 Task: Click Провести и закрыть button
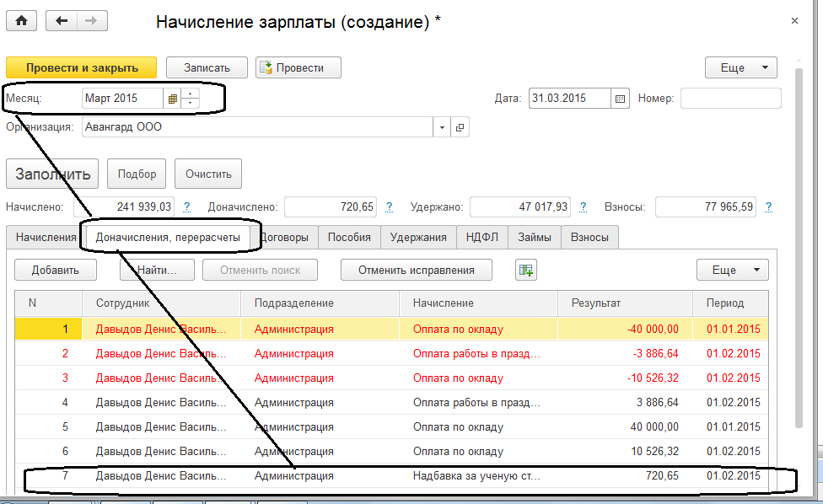(x=81, y=67)
